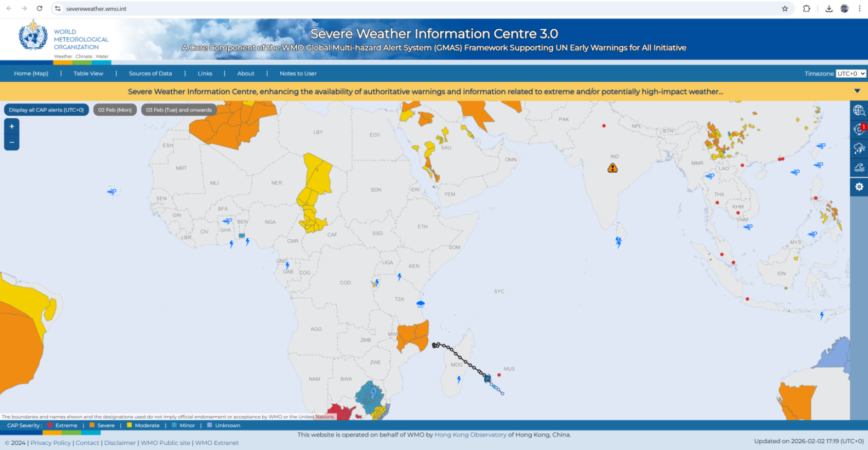This screenshot has height=450, width=868.
Task: Click the lightning icon on Madagascar
Action: coord(459,380)
